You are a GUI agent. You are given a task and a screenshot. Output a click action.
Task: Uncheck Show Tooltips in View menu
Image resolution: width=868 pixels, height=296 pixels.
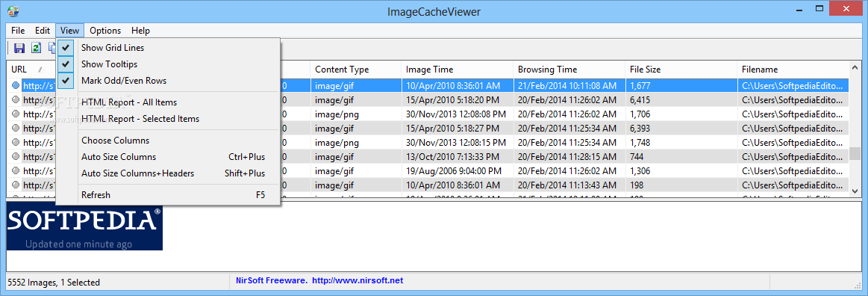pos(168,64)
